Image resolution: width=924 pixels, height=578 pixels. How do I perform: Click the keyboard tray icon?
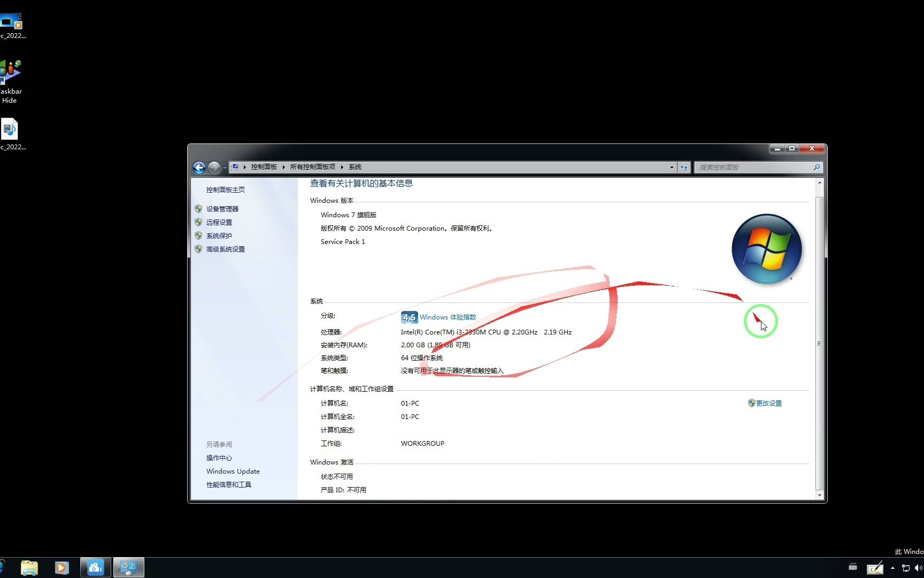click(853, 566)
